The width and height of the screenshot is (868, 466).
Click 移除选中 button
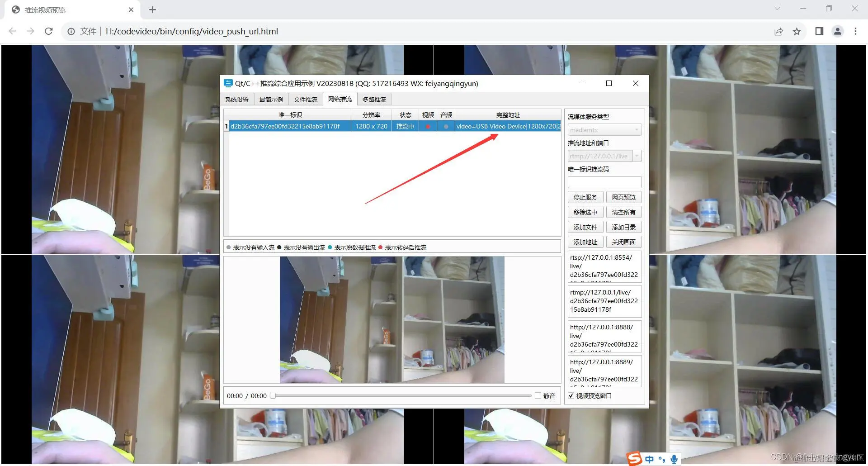click(585, 212)
